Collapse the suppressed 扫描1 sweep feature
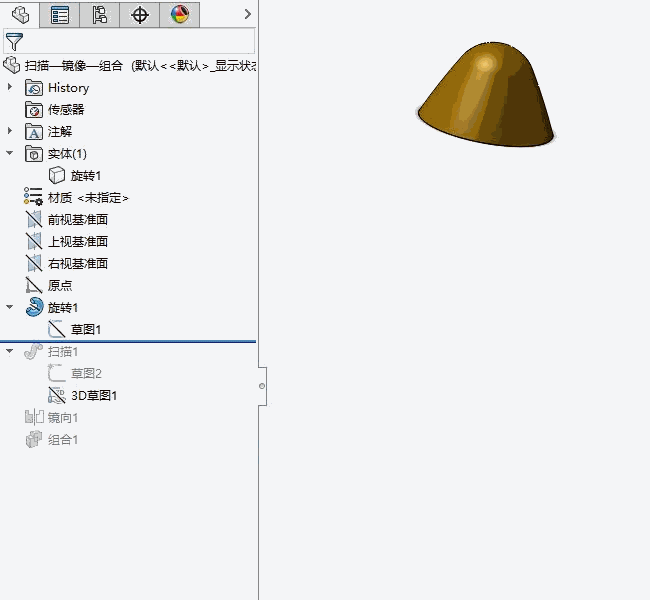650x600 pixels. 10,351
